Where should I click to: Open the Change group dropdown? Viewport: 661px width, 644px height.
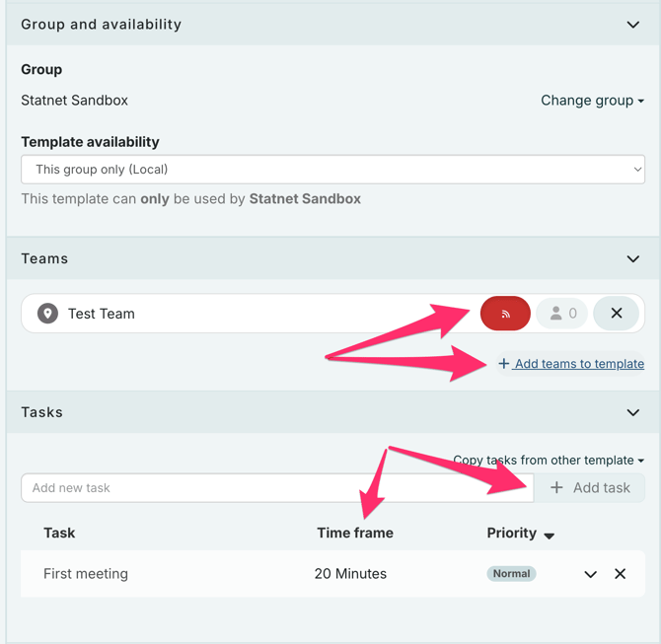[592, 101]
